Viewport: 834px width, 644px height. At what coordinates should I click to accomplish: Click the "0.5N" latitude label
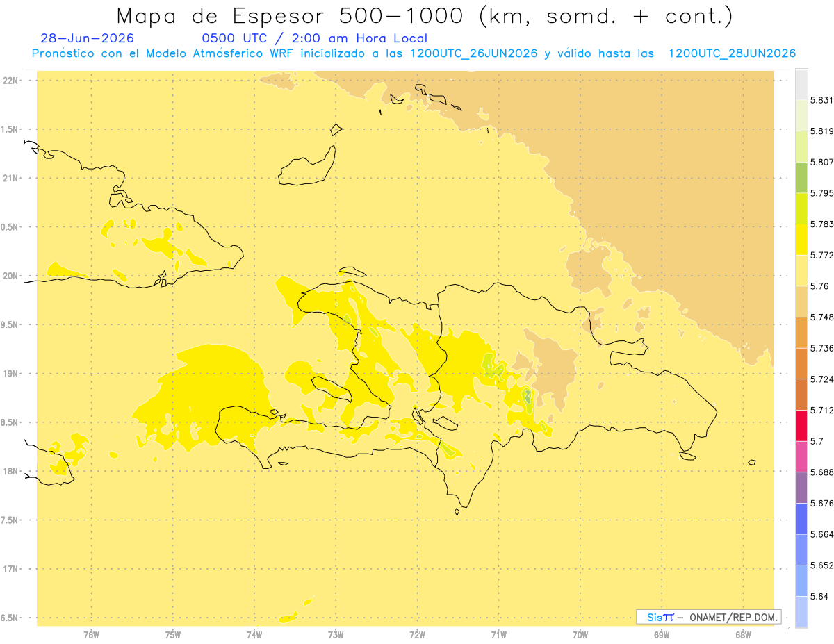coord(10,227)
